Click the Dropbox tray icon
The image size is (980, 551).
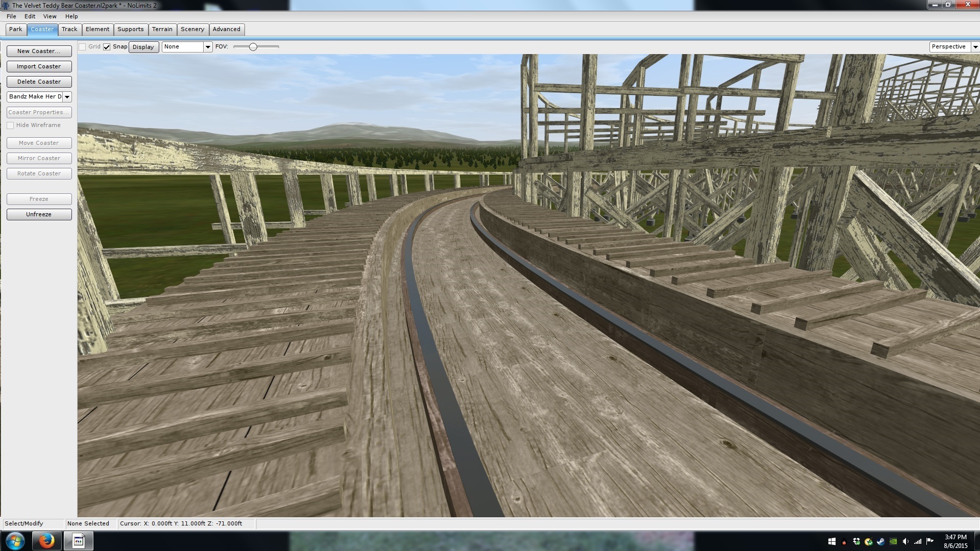click(856, 541)
